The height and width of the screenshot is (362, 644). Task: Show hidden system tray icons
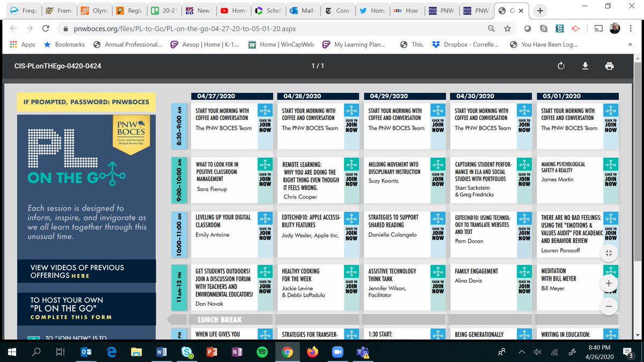[521, 352]
